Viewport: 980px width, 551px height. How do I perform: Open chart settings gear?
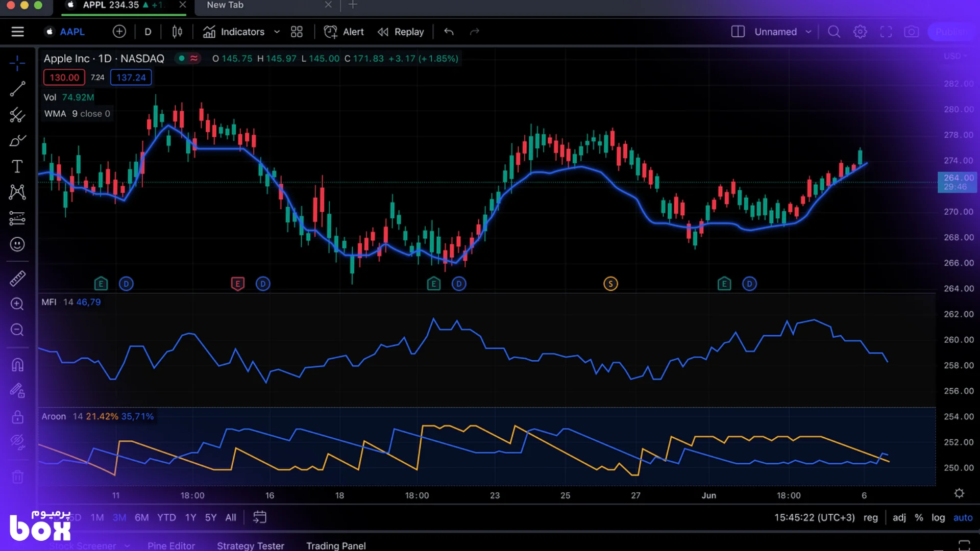point(860,32)
